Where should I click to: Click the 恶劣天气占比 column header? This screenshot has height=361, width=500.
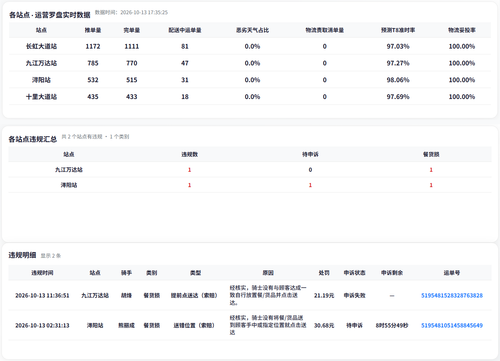(252, 30)
